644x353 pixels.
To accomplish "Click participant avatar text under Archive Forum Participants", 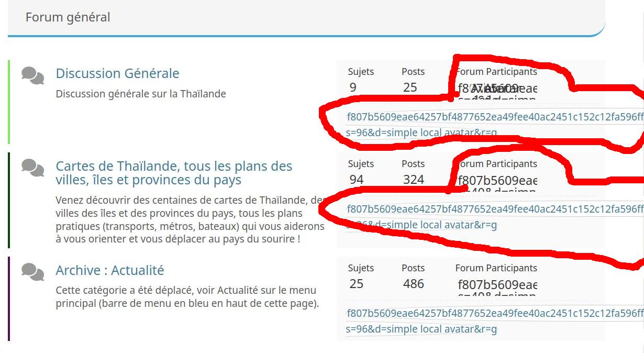I will coord(497,286).
